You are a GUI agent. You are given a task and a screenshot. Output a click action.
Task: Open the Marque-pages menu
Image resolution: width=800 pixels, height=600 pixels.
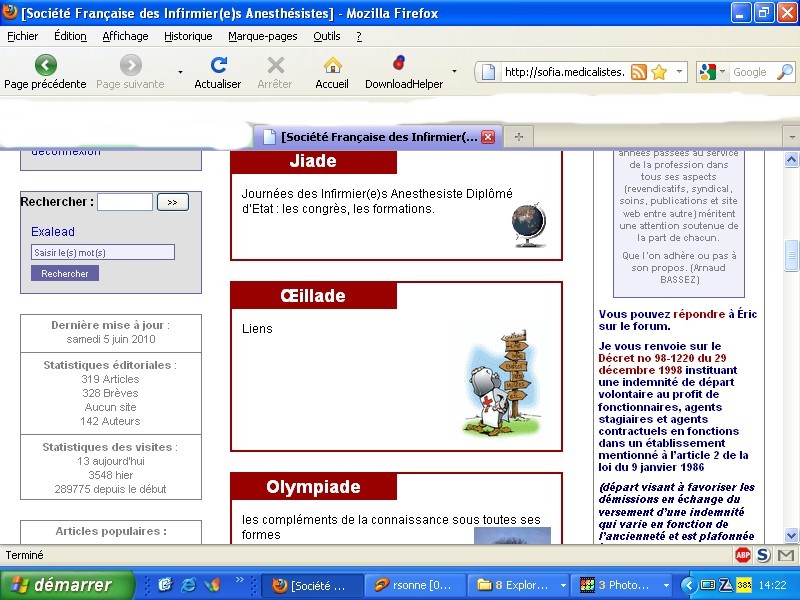coord(262,36)
